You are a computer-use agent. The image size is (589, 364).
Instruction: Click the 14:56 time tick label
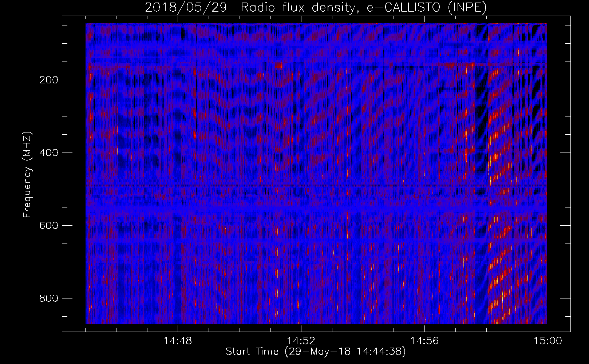[424, 341]
